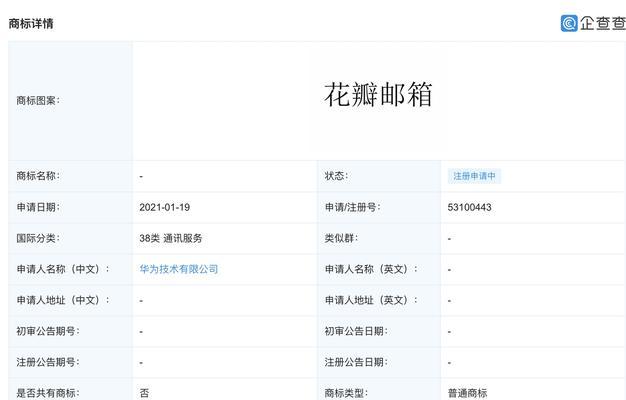Viewport: 626px width, 400px height.
Task: Click the 申请人名称（中文） label
Action: (x=63, y=269)
